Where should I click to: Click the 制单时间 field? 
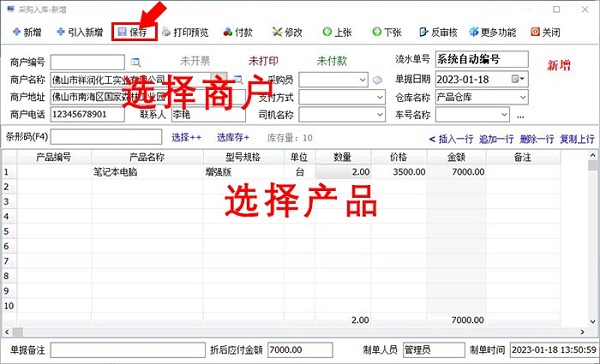click(554, 350)
